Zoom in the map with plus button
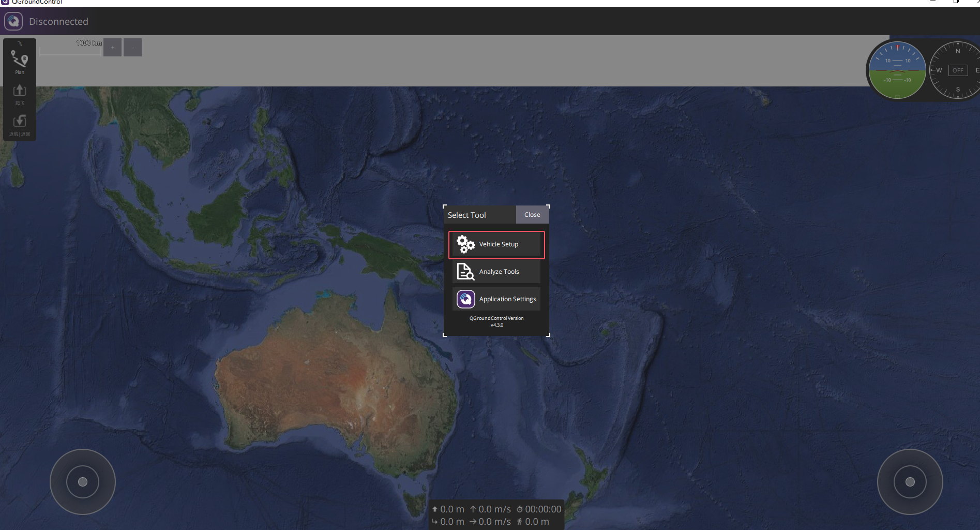 pos(112,48)
